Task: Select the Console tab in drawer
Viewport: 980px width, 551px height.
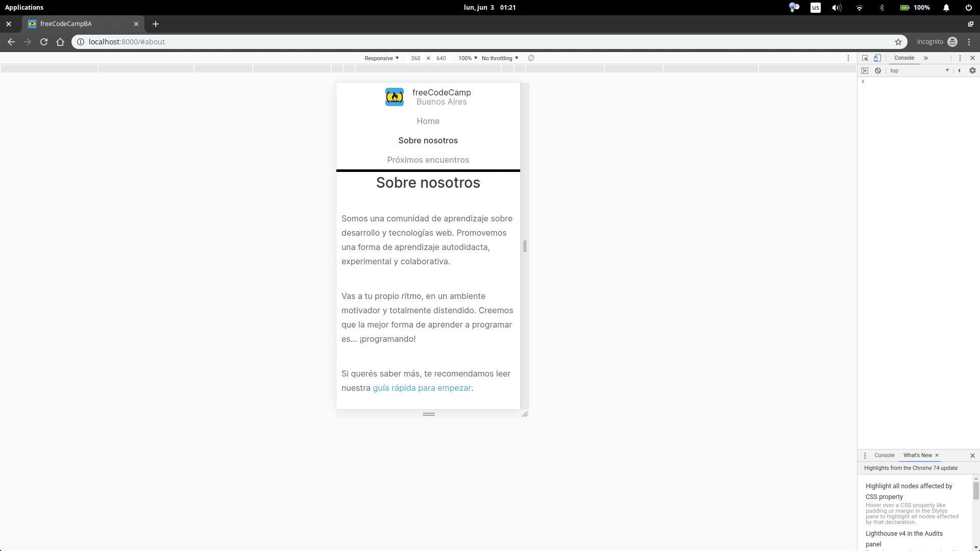Action: tap(884, 455)
